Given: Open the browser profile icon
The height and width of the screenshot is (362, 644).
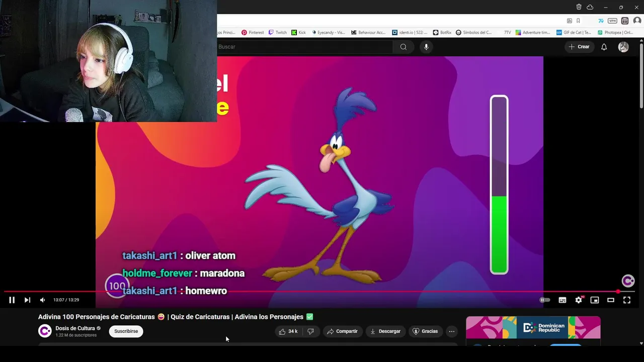Looking at the screenshot, I should [637, 21].
